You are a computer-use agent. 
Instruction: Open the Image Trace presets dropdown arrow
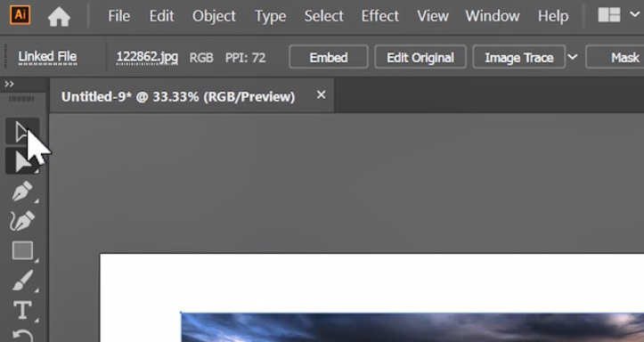[x=573, y=57]
